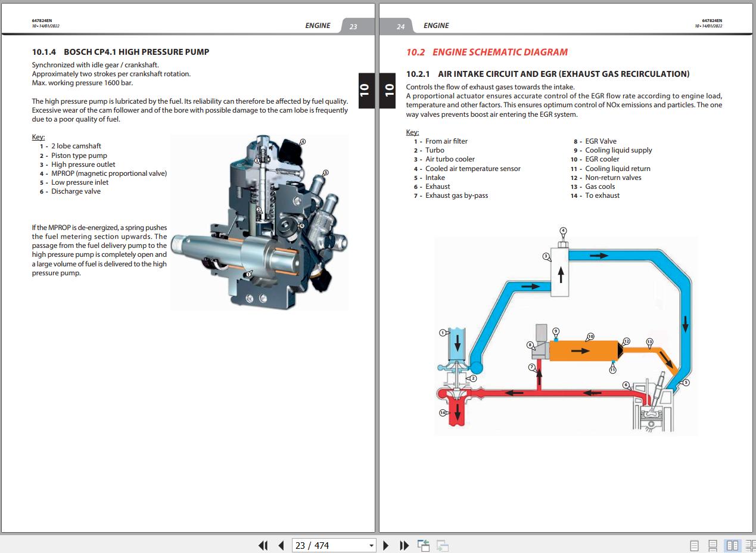Image resolution: width=756 pixels, height=553 pixels.
Task: Select two-page facing view
Action: click(732, 545)
